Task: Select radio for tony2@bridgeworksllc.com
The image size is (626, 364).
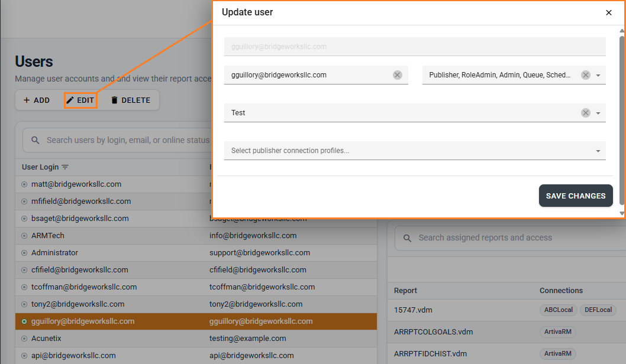Action: (x=24, y=304)
